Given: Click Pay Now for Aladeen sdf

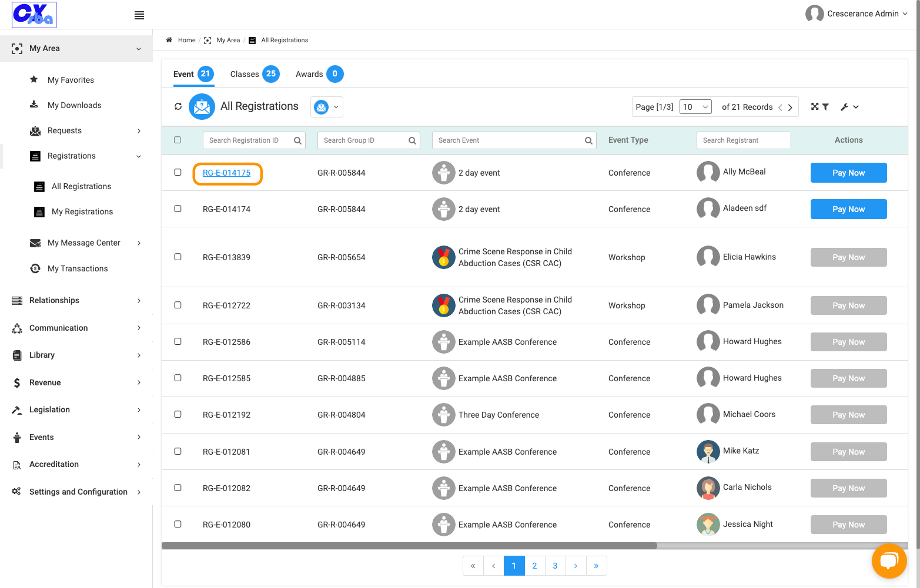Looking at the screenshot, I should tap(848, 209).
